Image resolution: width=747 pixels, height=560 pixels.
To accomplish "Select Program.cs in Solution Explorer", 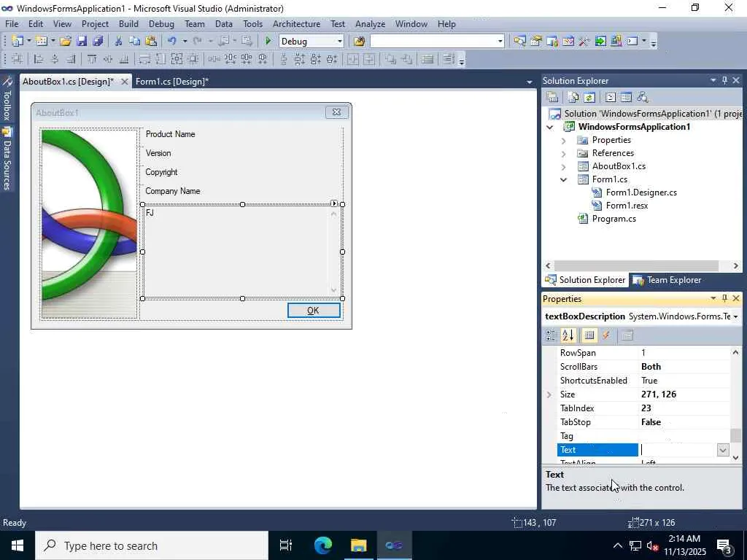I will click(x=614, y=219).
